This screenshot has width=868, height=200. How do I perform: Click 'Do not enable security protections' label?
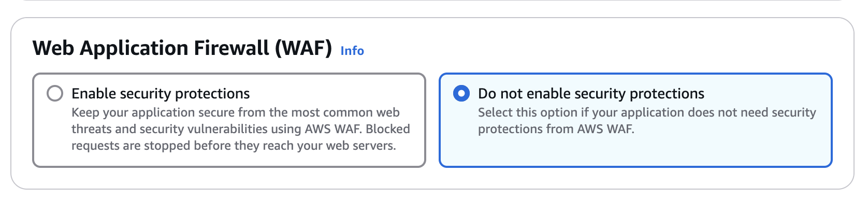[591, 93]
